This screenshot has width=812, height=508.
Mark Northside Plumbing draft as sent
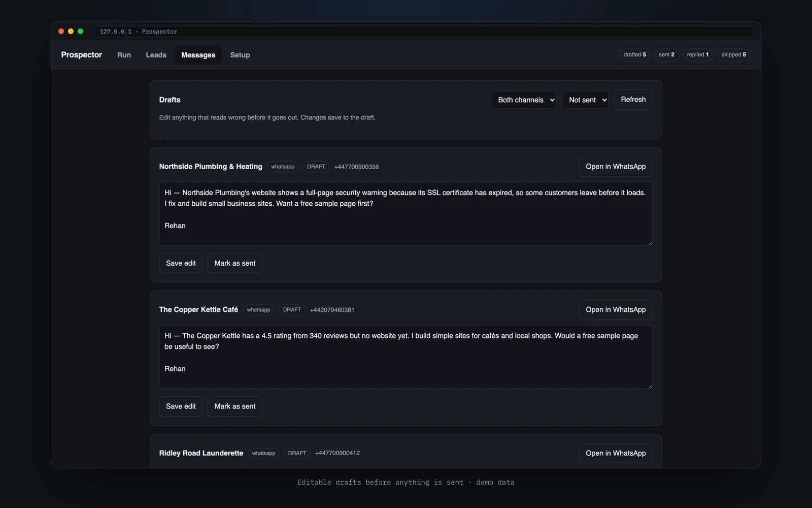(235, 263)
